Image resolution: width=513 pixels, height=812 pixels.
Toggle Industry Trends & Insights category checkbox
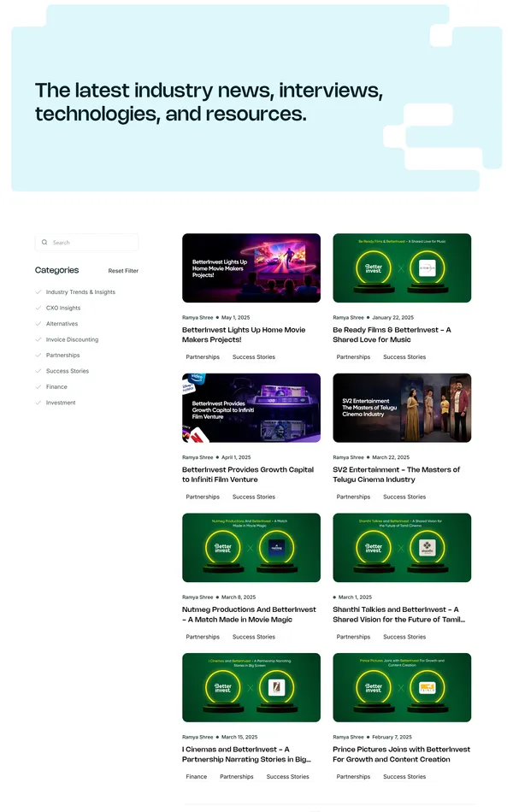pyautogui.click(x=38, y=292)
